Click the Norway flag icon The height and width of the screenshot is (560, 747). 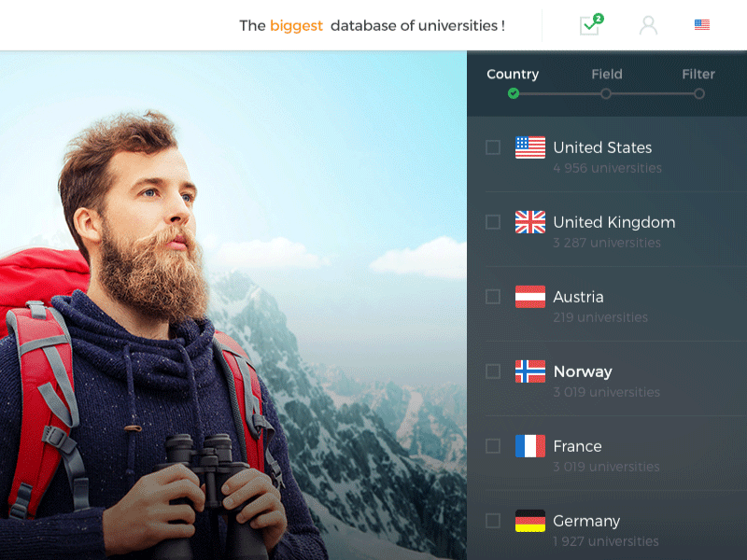(530, 371)
